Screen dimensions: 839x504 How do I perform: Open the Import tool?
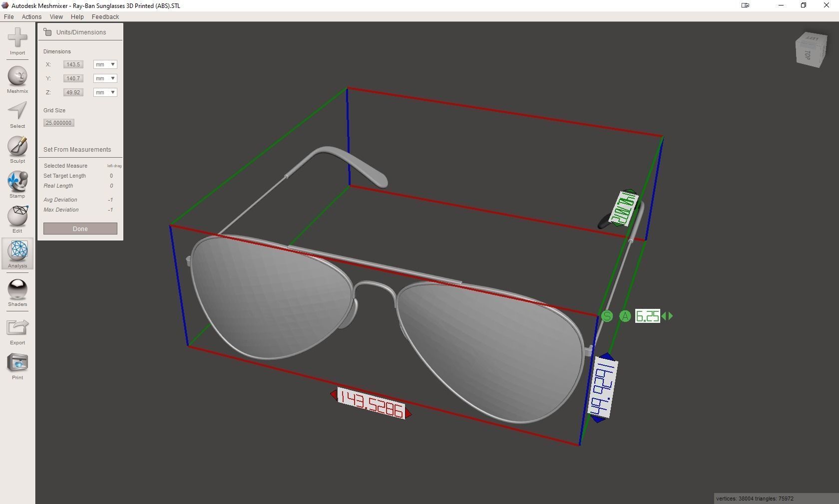pyautogui.click(x=17, y=41)
